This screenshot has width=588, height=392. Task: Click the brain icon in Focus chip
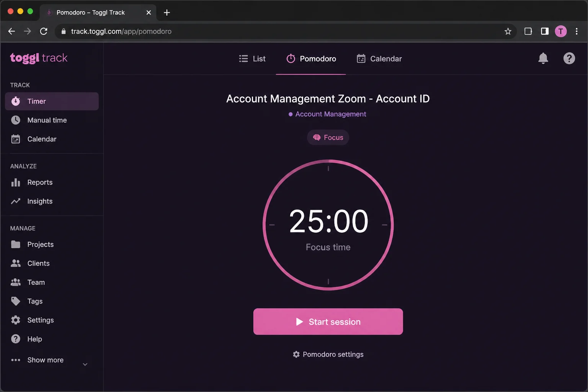[x=317, y=137]
